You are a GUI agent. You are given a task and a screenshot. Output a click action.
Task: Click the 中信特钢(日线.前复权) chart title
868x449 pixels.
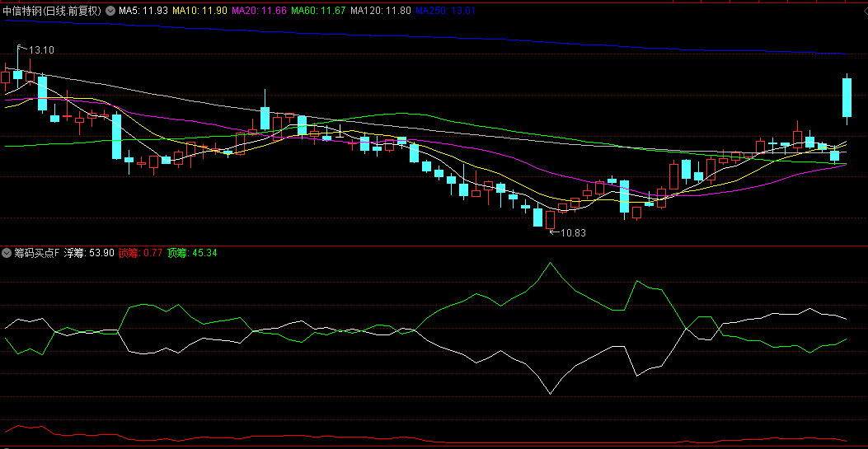53,11
